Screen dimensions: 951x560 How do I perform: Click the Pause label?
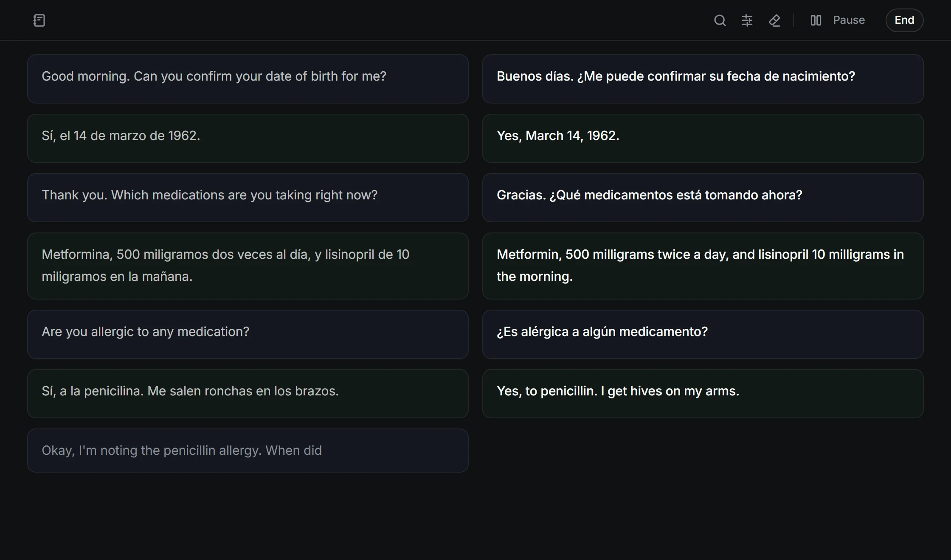849,20
